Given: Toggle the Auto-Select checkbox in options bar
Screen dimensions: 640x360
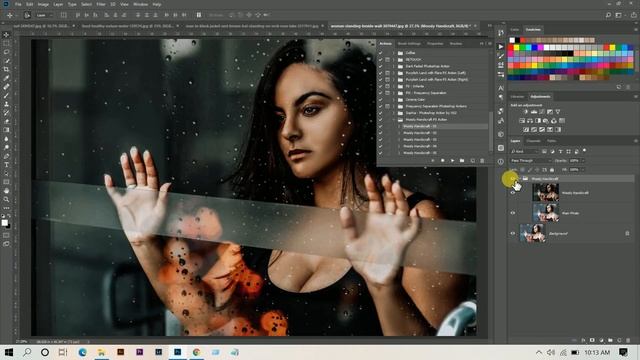Looking at the screenshot, I should pyautogui.click(x=27, y=15).
